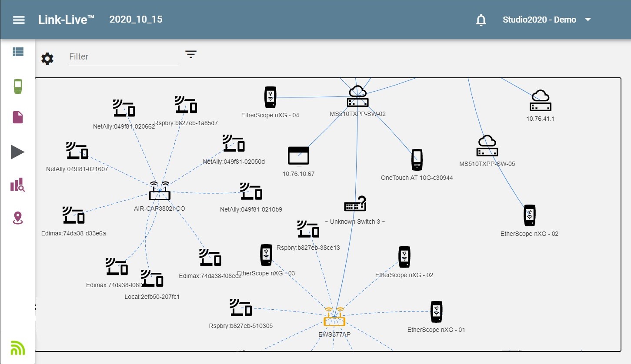Select the NetAlly:049f81-020662 client node
The width and height of the screenshot is (631, 364).
pos(124,108)
